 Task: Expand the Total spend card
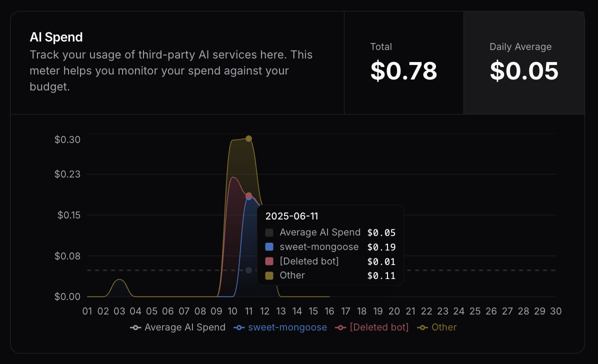coord(404,62)
